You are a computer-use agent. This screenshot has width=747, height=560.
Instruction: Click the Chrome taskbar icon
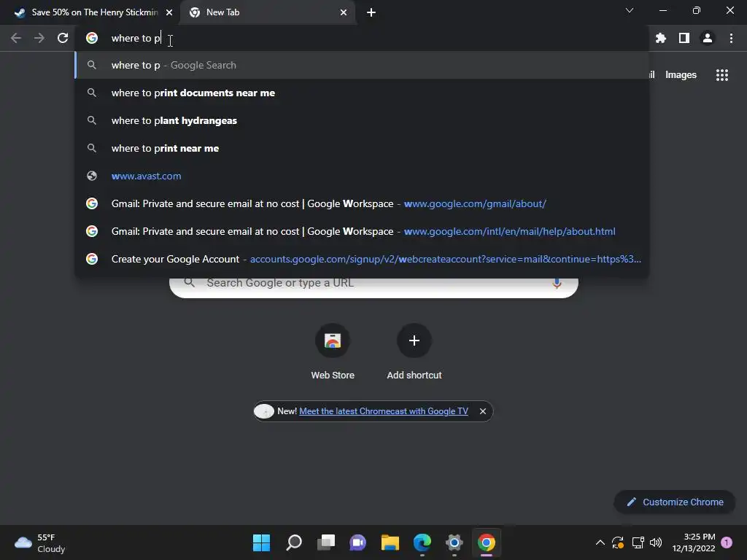click(x=487, y=542)
